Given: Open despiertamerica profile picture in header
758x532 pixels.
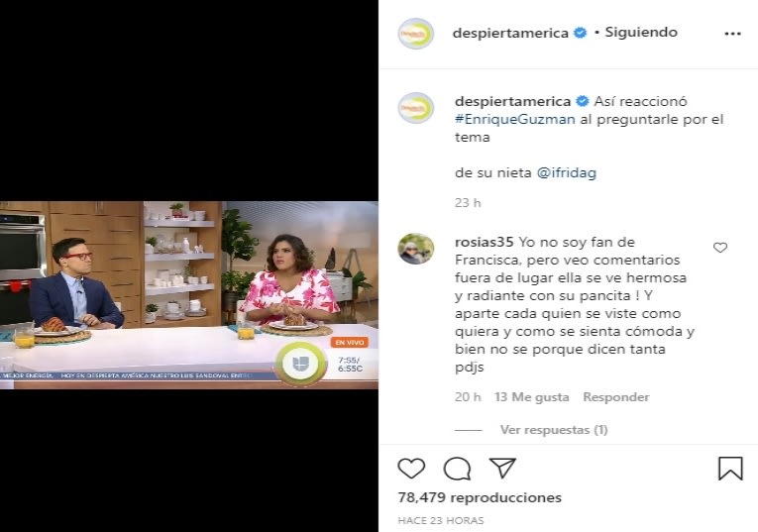Looking at the screenshot, I should pos(416,34).
